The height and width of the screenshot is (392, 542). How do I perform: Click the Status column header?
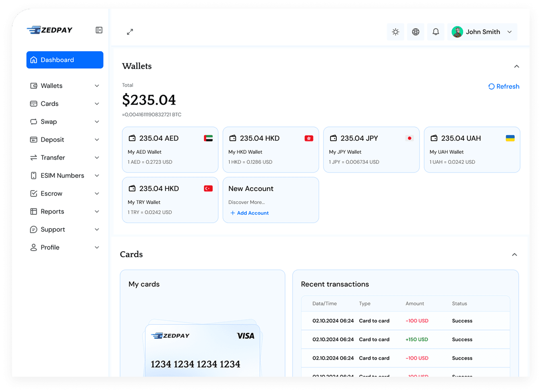pyautogui.click(x=459, y=304)
